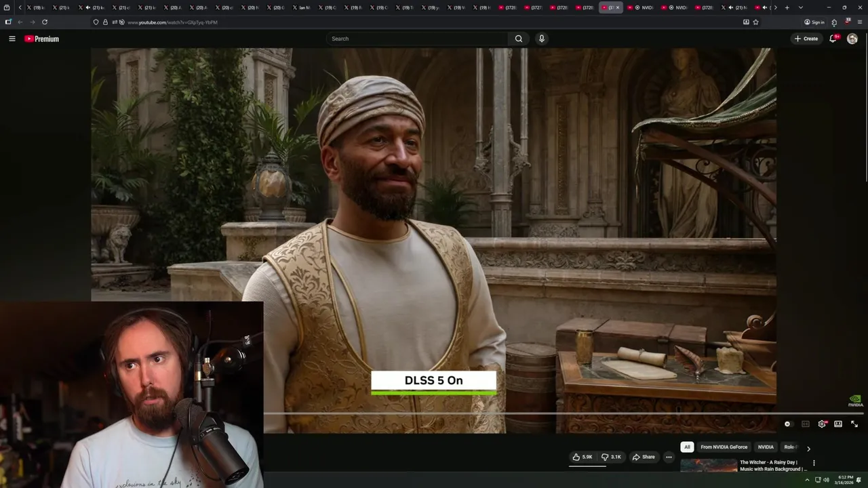Share this video
Image resolution: width=868 pixels, height=488 pixels.
tap(644, 457)
